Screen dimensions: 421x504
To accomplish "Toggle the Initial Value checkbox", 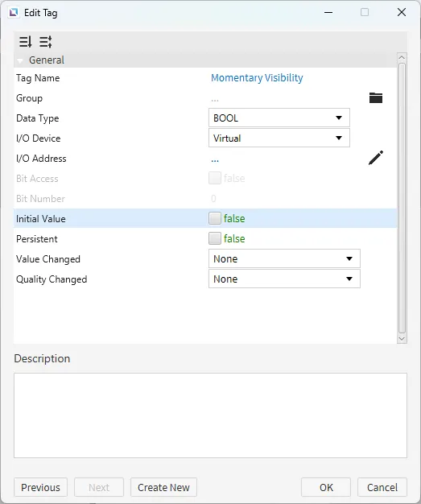I will [215, 218].
